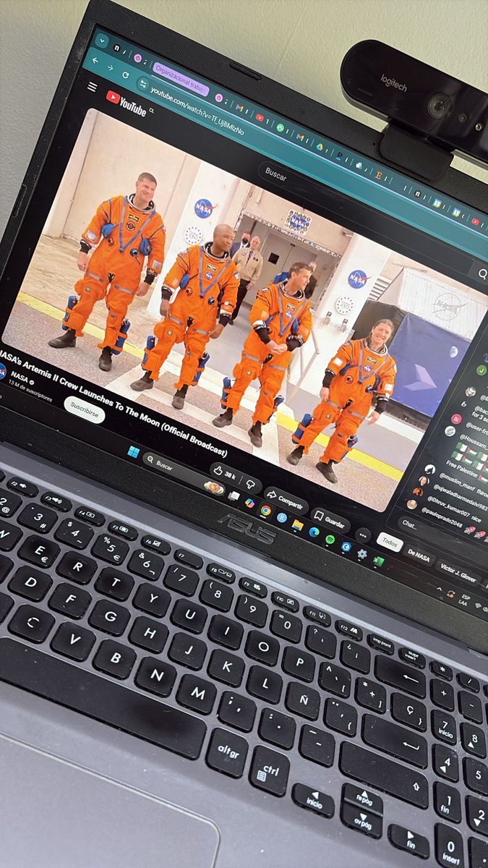Viewport: 488px width, 868px height.
Task: Open Microsoft Edge from the taskbar
Action: (x=314, y=532)
